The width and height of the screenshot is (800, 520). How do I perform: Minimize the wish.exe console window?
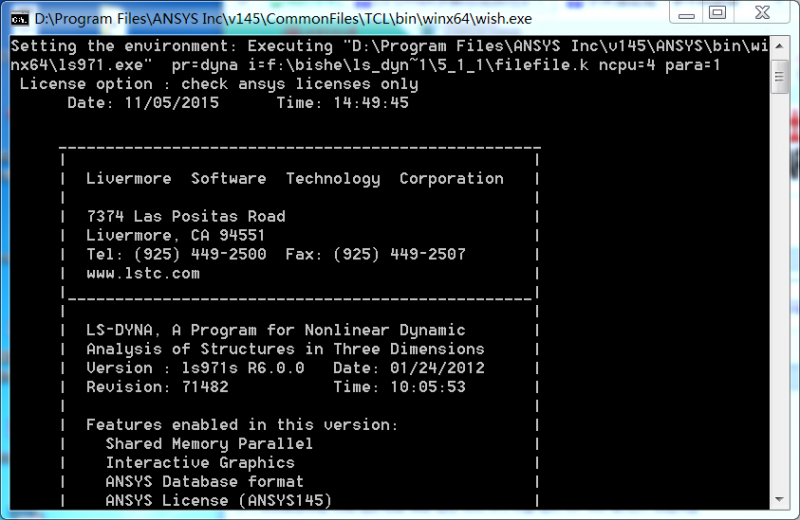coord(686,14)
